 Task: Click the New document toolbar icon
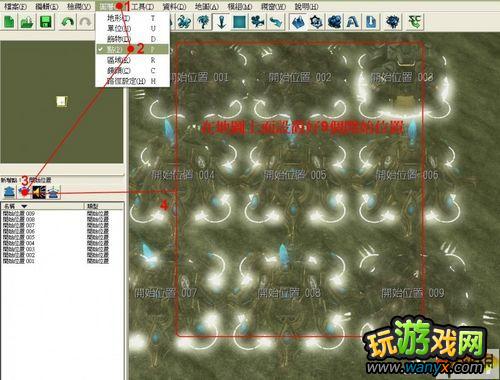[x=9, y=22]
